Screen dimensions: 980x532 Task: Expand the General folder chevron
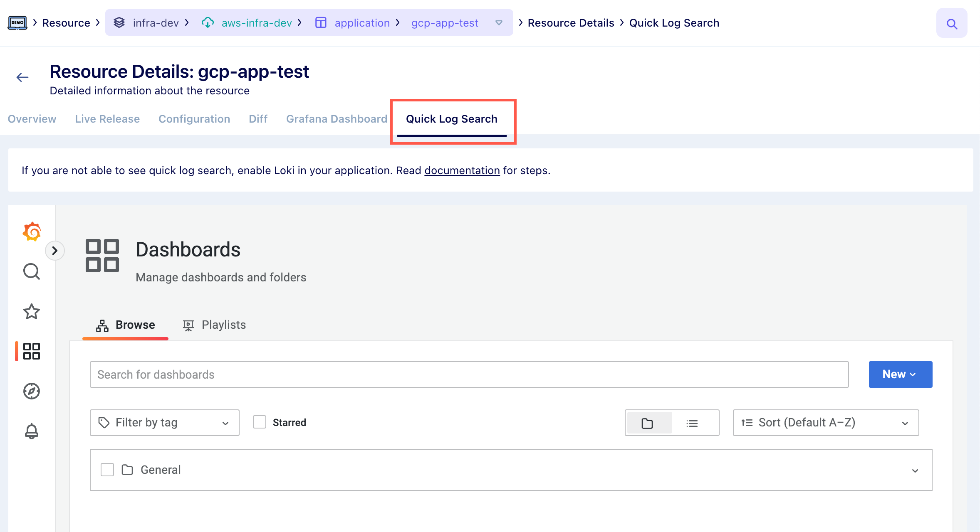(915, 470)
